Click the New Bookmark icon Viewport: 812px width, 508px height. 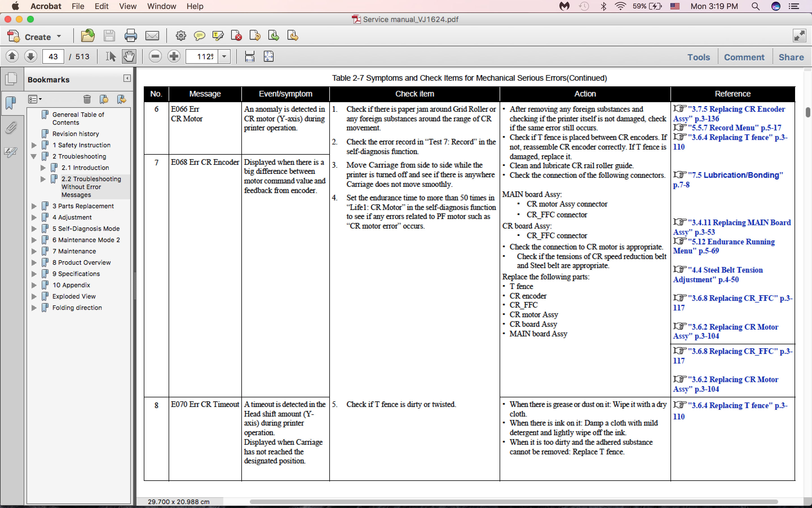pyautogui.click(x=104, y=99)
